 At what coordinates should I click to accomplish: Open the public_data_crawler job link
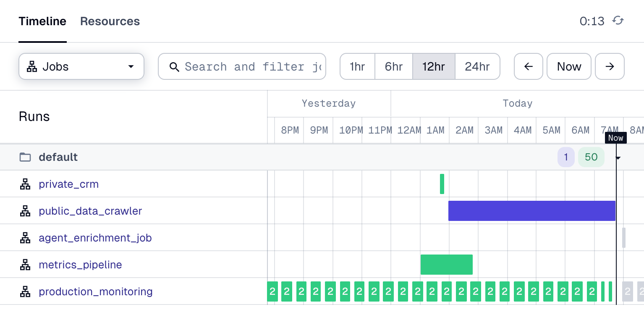pyautogui.click(x=90, y=211)
